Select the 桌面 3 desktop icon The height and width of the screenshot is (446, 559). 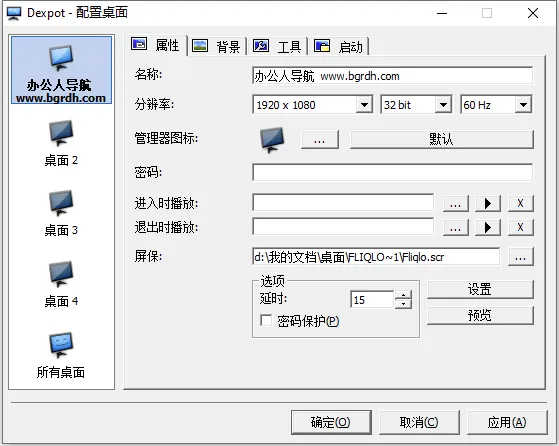tap(61, 203)
